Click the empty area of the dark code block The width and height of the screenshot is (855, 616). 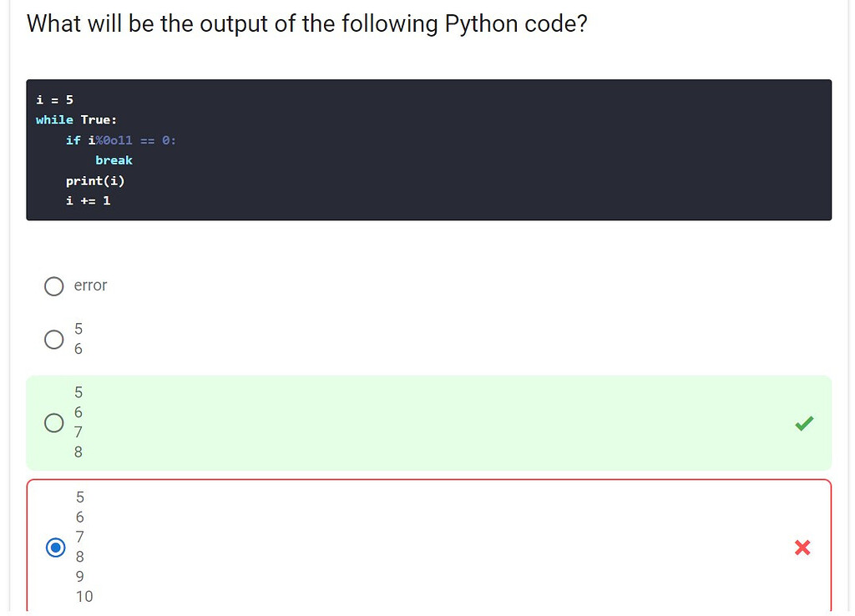[501, 159]
